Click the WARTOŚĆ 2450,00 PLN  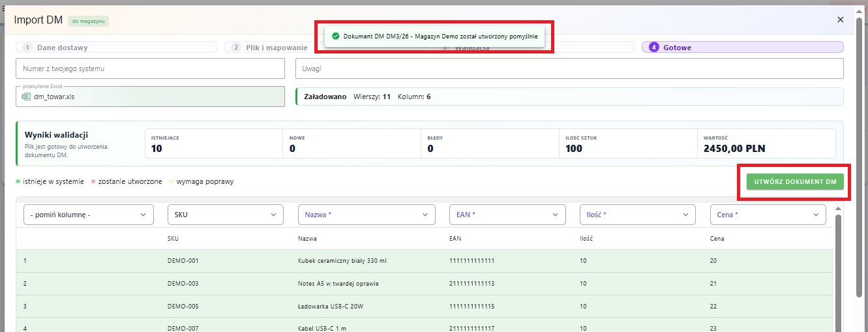(x=734, y=148)
